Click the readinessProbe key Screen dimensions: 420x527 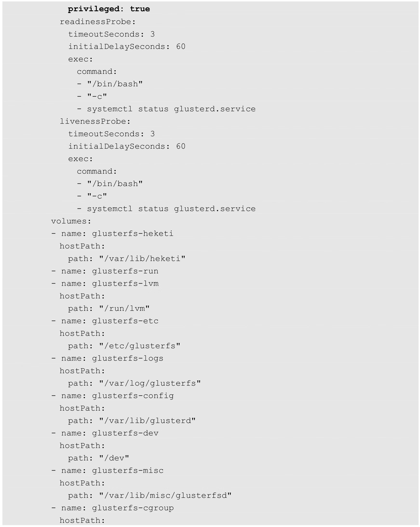click(98, 22)
